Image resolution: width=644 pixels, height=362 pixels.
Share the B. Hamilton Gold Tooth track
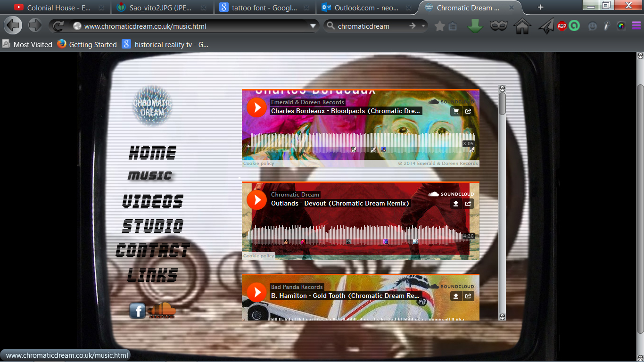coord(468,296)
